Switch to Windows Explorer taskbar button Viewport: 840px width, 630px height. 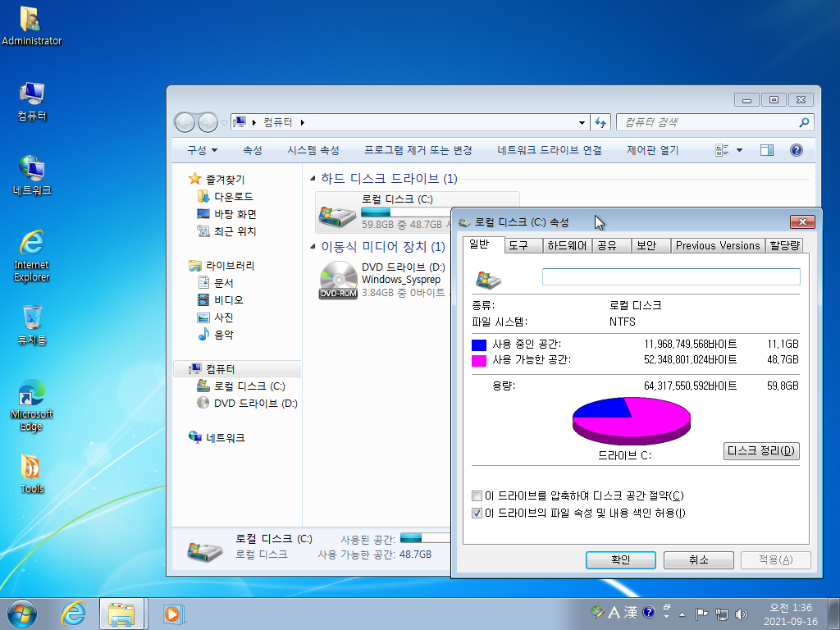(121, 614)
